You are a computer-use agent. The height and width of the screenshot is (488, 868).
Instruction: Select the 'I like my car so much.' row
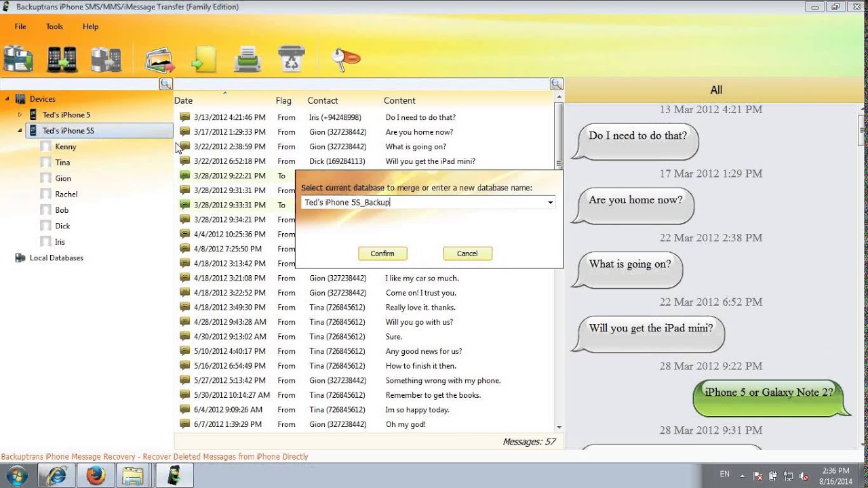click(364, 278)
